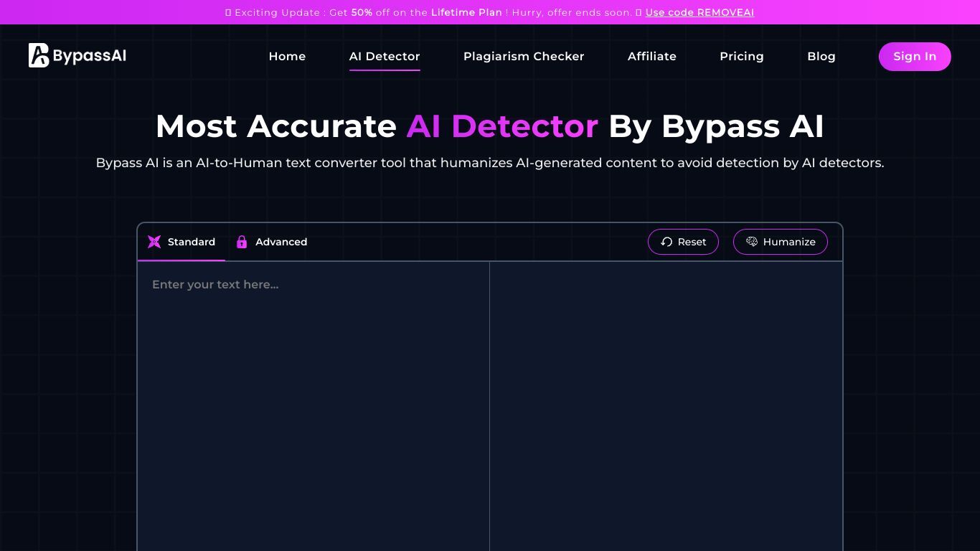Focus the Enter your text here input

click(314, 406)
